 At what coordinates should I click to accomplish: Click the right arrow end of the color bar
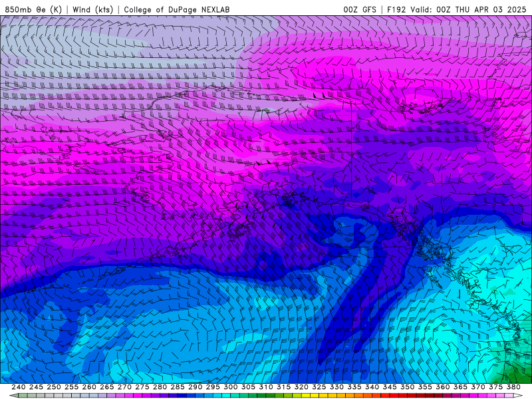pos(519,396)
